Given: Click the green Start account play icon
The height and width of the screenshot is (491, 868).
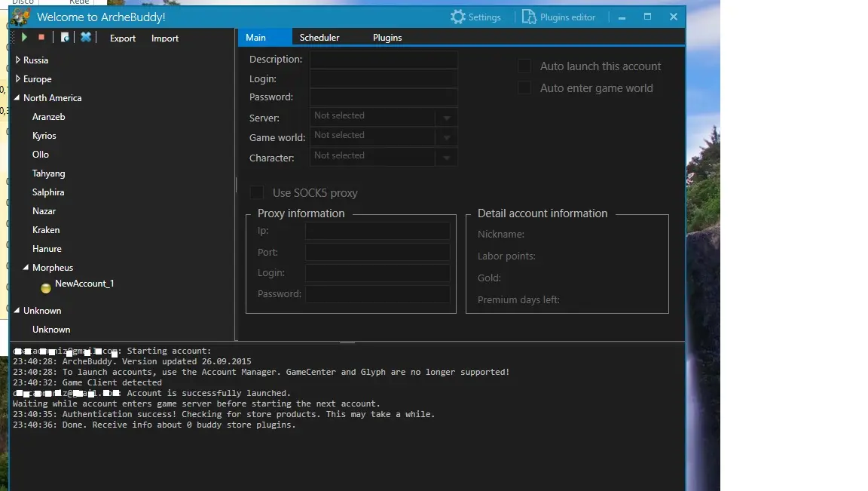Looking at the screenshot, I should click(x=24, y=38).
